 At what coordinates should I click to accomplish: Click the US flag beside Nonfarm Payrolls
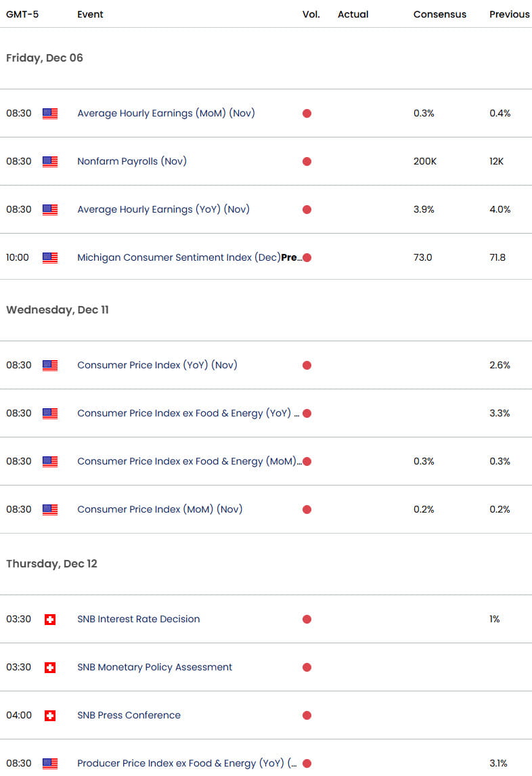pos(50,162)
